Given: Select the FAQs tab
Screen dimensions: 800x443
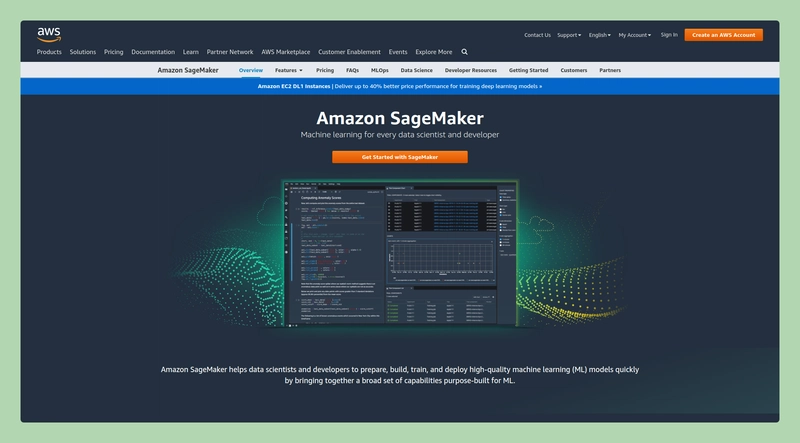Looking at the screenshot, I should [x=353, y=70].
